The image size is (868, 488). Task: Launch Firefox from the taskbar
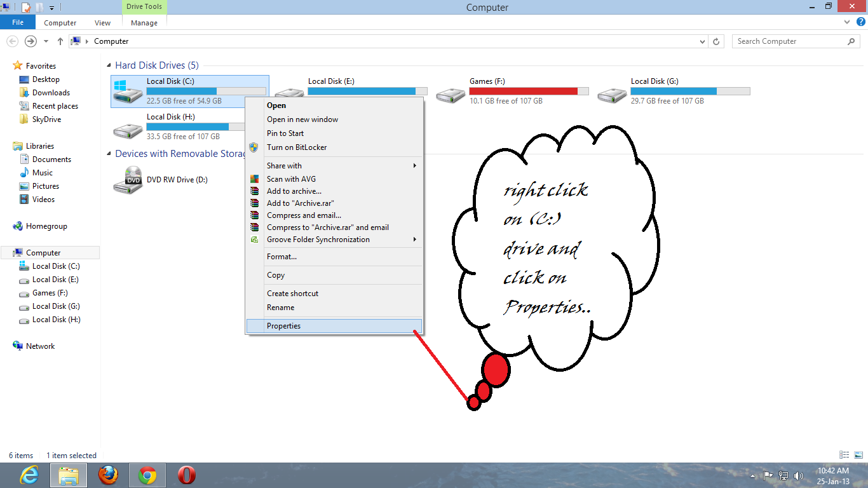[108, 475]
